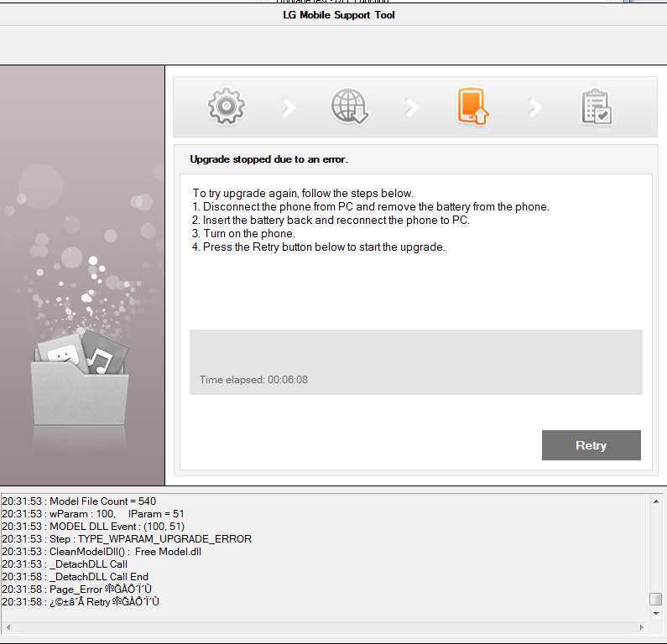This screenshot has height=644, width=667.
Task: Click the 'Upgrade stopped due to an error.' heading
Action: point(268,159)
